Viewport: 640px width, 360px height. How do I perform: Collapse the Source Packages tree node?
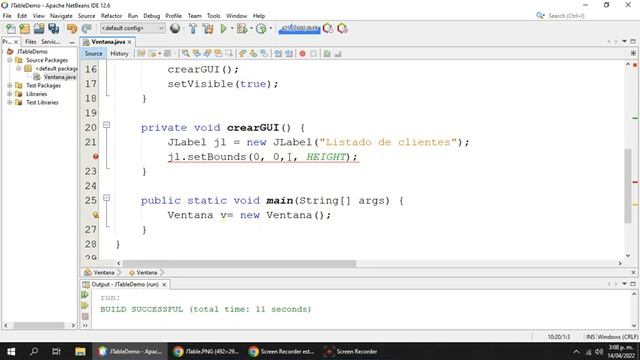click(x=10, y=60)
